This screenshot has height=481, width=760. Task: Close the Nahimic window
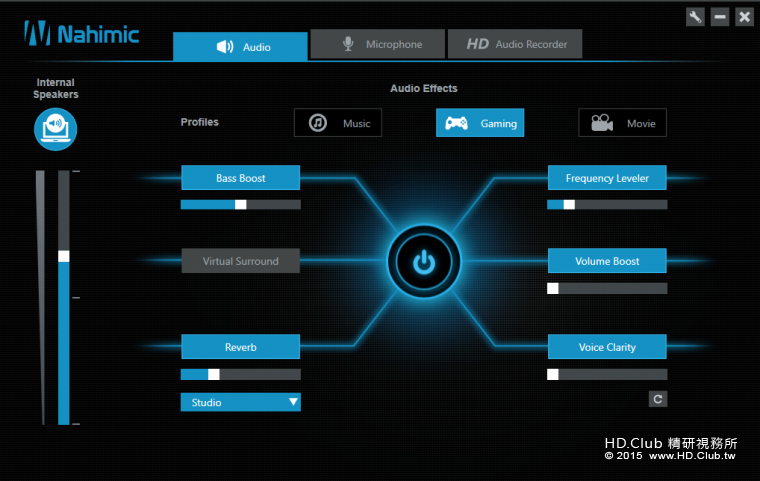[x=744, y=17]
